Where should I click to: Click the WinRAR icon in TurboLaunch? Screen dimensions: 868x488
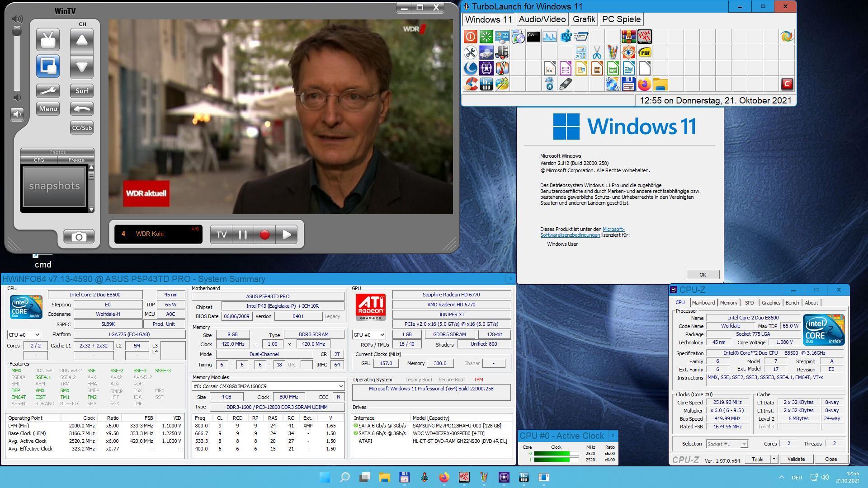pyautogui.click(x=628, y=37)
